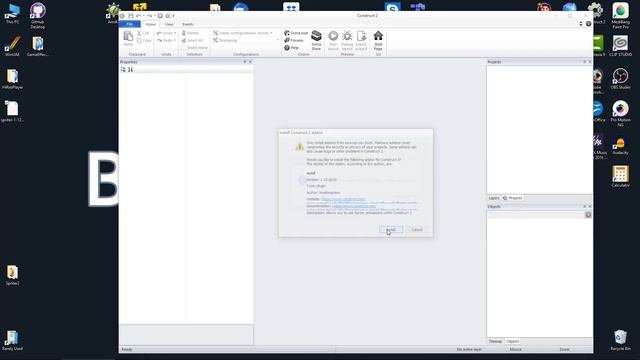Click the Alphabetical sort icon in the Properties panel
640x360 pixels.
point(130,69)
